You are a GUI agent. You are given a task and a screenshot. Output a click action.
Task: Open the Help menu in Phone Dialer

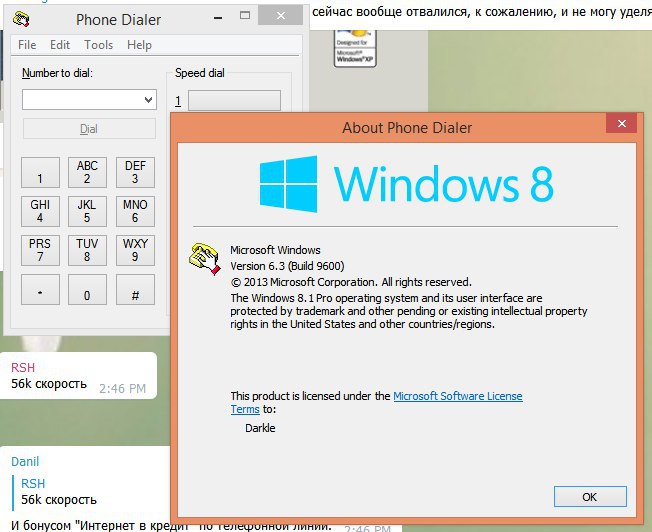(139, 45)
